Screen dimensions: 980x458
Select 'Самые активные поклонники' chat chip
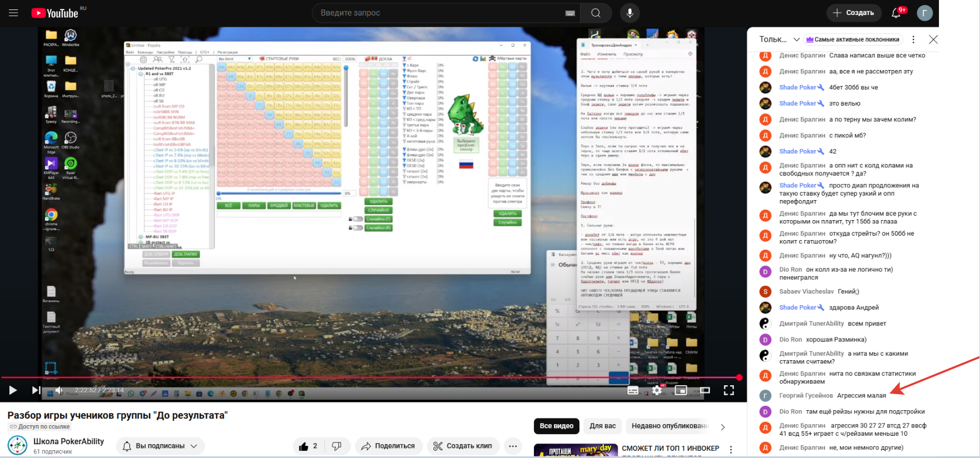[x=853, y=39]
